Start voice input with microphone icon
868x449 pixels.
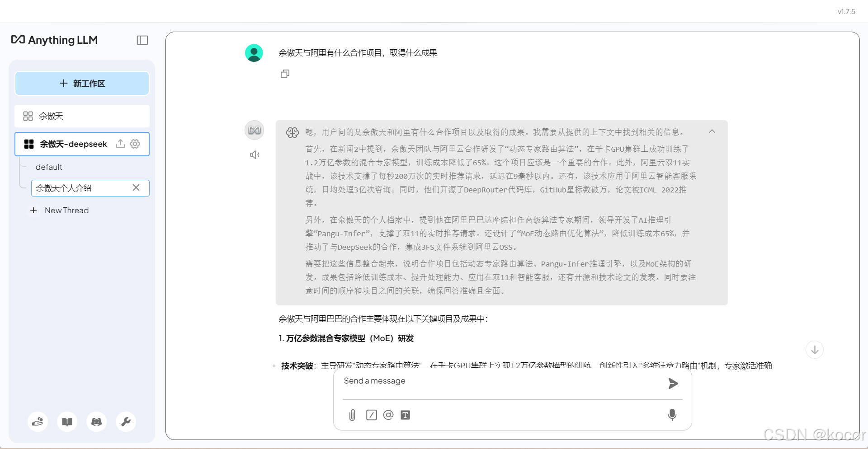click(672, 415)
